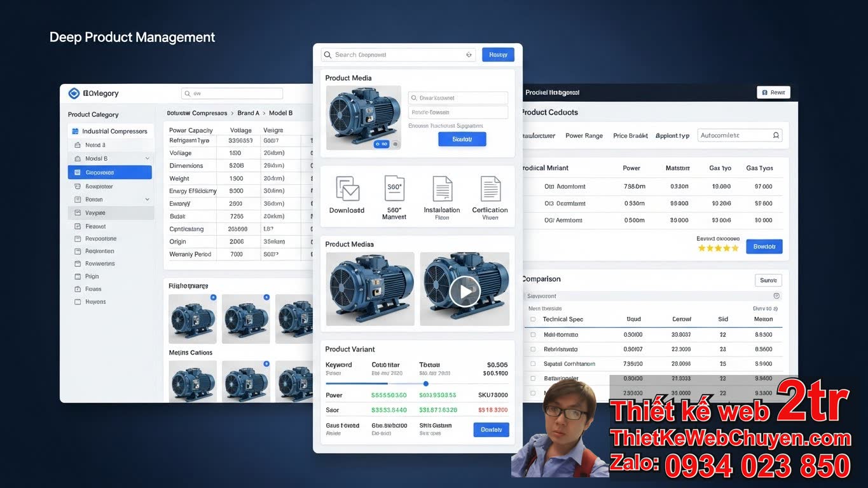Click the Industrial Compressors grid icon
This screenshot has height=488, width=868.
tap(76, 132)
